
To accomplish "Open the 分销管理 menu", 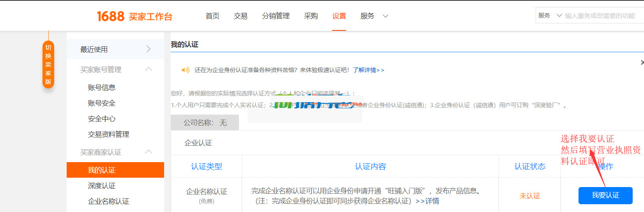I will 276,16.
